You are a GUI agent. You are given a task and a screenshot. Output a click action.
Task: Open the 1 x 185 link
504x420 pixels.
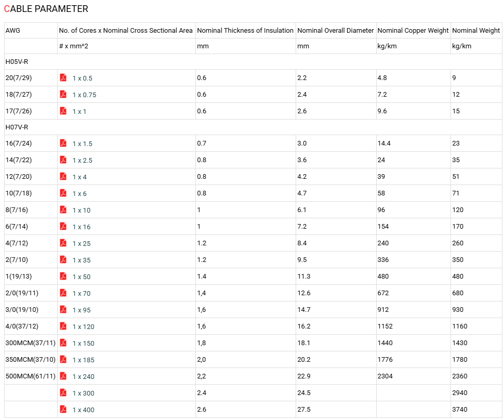coord(83,360)
